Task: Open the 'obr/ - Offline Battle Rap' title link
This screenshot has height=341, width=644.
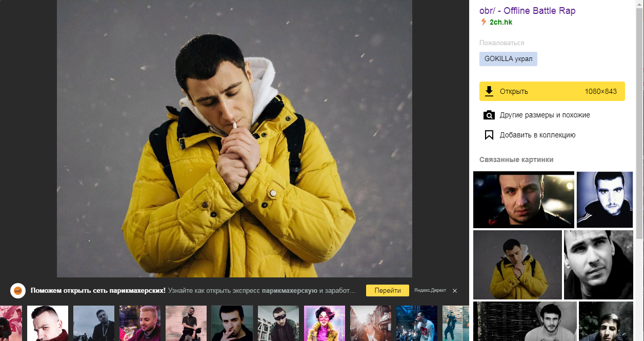Action: (x=528, y=11)
